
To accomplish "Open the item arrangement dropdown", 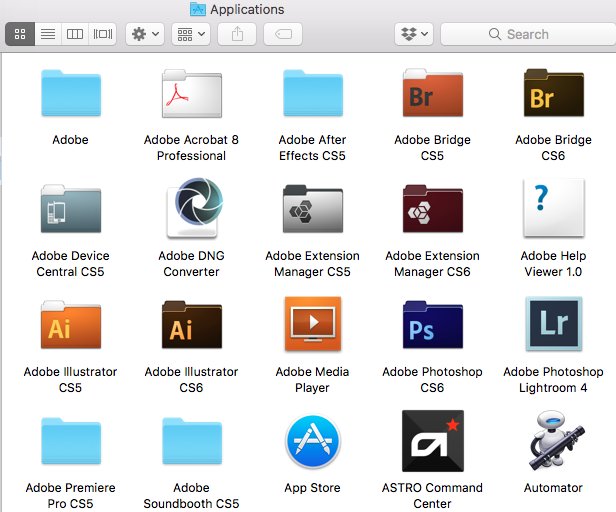I will [x=191, y=34].
